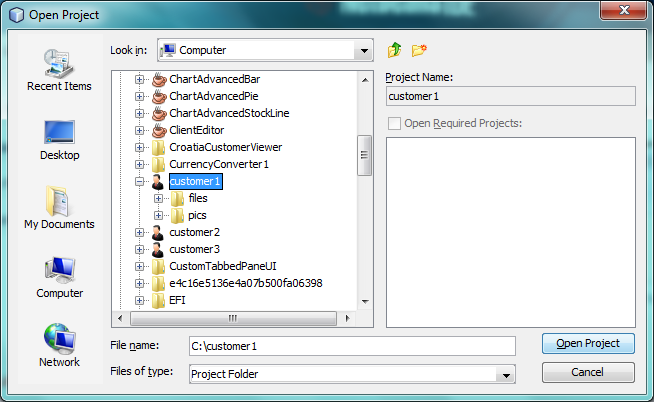The width and height of the screenshot is (654, 402).
Task: Expand the files folder node
Action: tap(158, 198)
